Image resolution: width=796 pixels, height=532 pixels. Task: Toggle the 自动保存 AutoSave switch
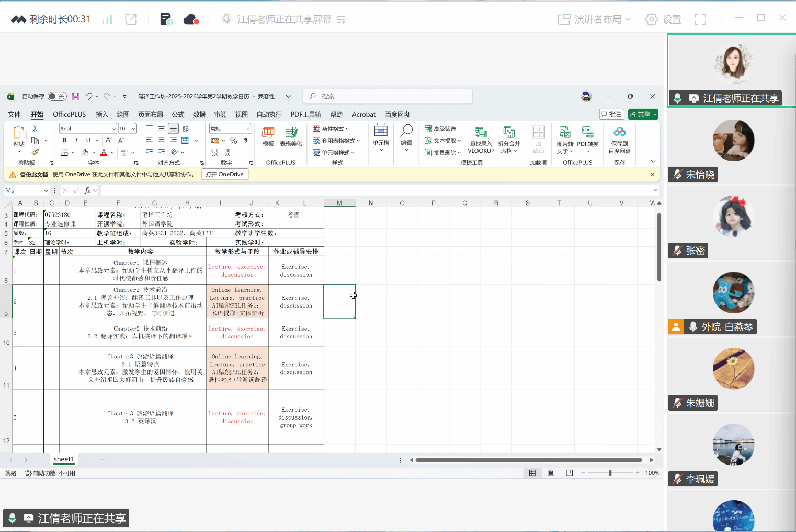click(x=56, y=96)
